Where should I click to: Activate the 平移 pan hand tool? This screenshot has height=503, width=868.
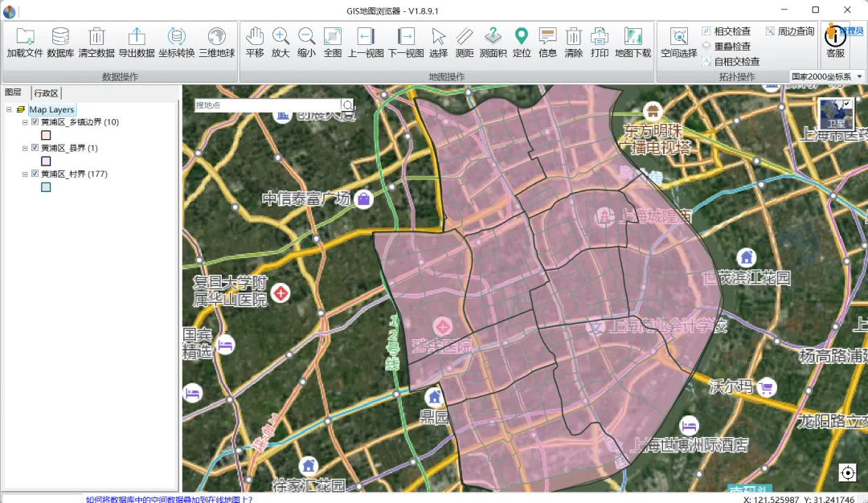tap(255, 42)
